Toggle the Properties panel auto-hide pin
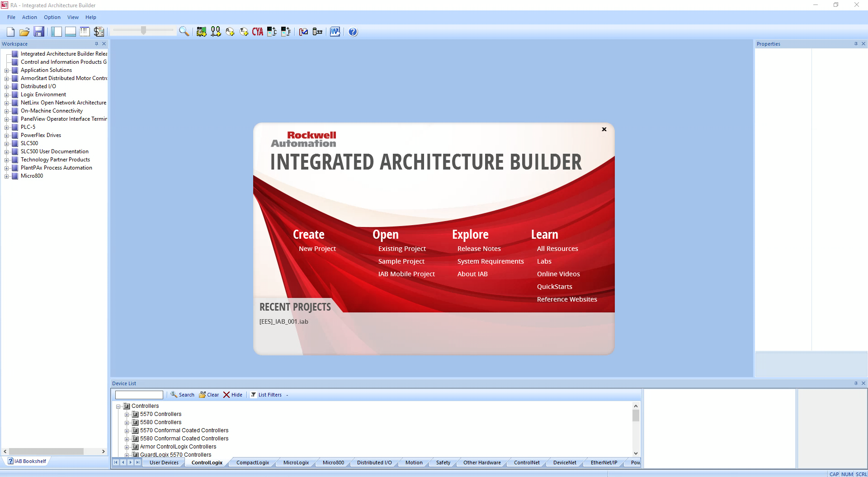 click(x=856, y=44)
